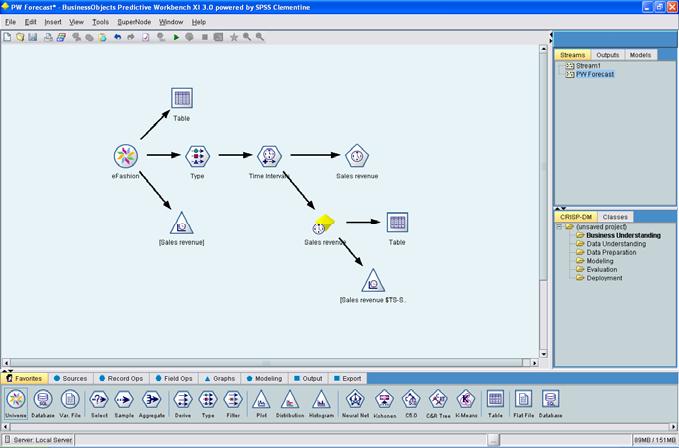Open the SuperNode menu
Viewport: 679px width, 448px height.
pos(134,22)
